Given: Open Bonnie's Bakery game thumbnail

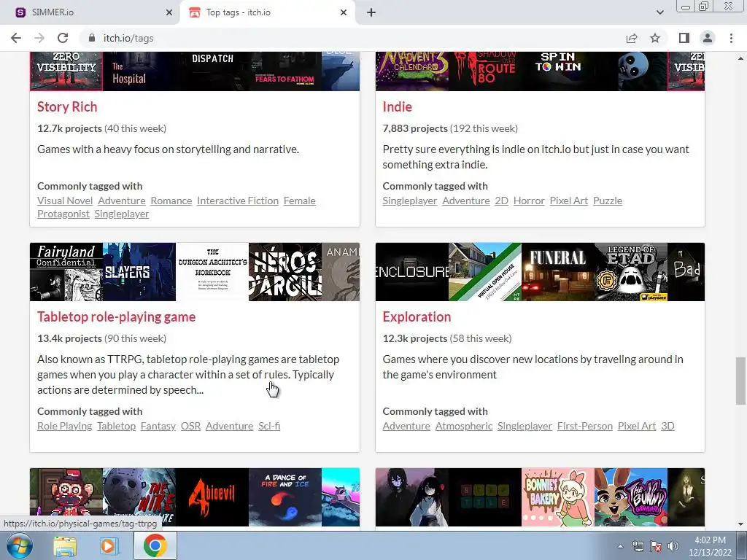Looking at the screenshot, I should 558,497.
